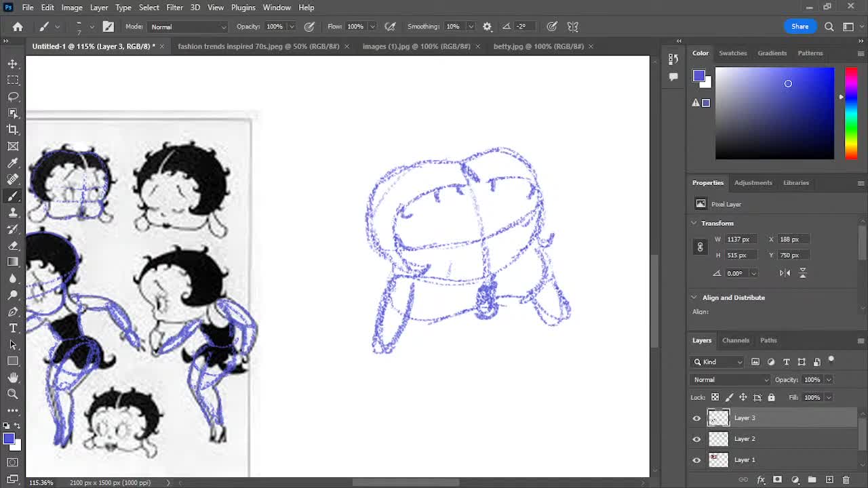Open Flow slider dropdown arrow
The width and height of the screenshot is (868, 488).
(x=372, y=26)
